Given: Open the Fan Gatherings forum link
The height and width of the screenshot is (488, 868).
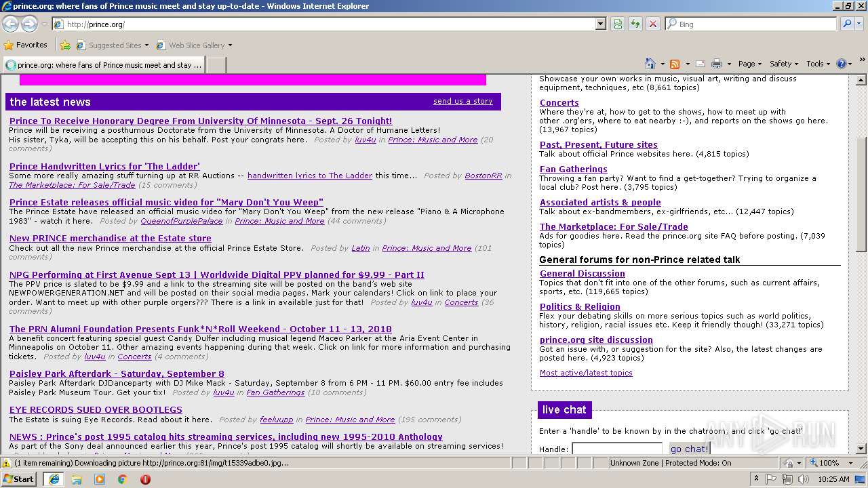Looking at the screenshot, I should coord(574,169).
